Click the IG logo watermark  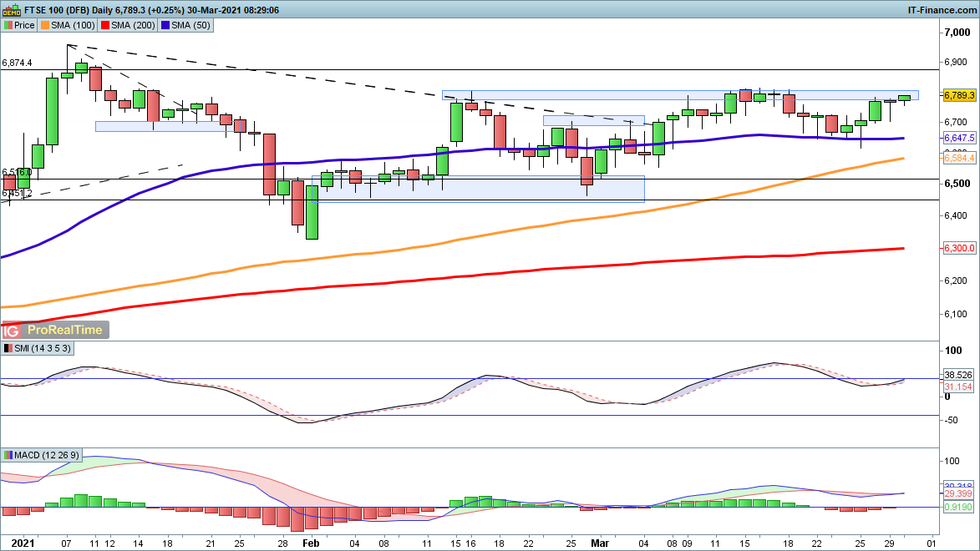tap(11, 330)
